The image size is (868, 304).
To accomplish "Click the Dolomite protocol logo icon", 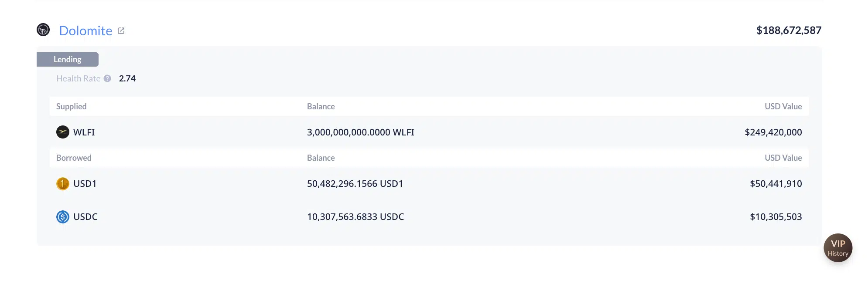I will [x=43, y=30].
